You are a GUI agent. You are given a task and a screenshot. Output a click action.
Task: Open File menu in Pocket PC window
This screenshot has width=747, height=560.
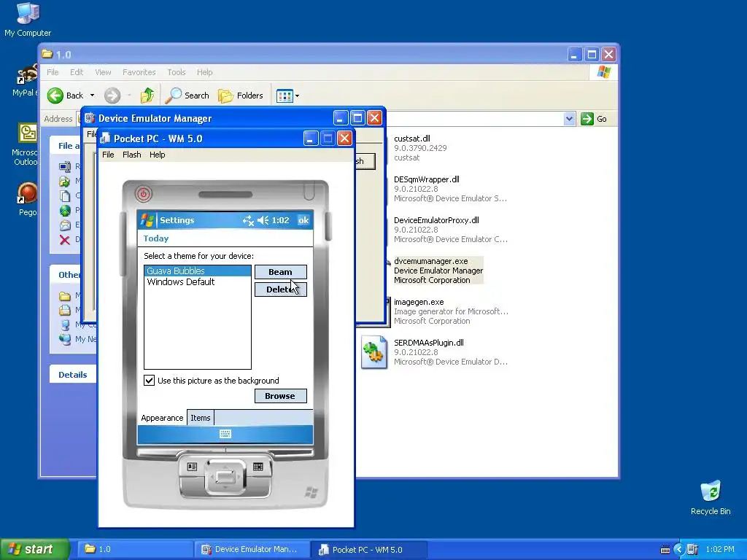[108, 155]
